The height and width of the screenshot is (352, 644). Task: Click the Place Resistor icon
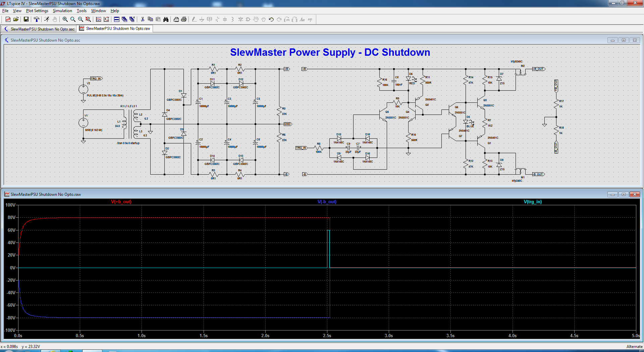[x=217, y=19]
